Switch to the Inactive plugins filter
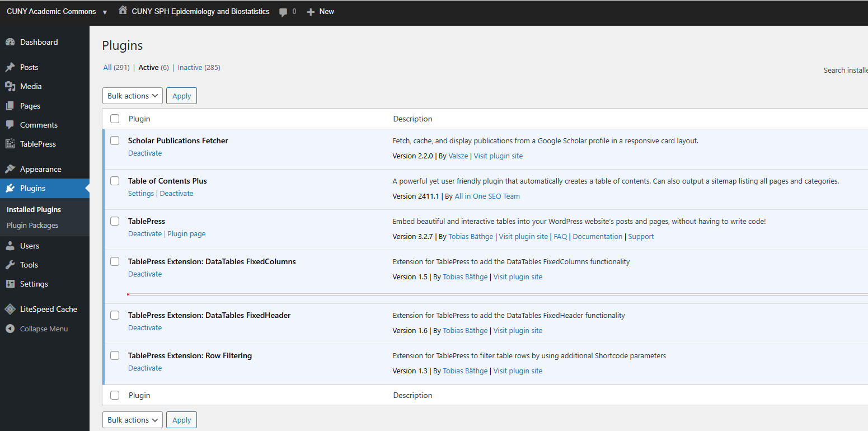The width and height of the screenshot is (868, 431). coord(190,67)
